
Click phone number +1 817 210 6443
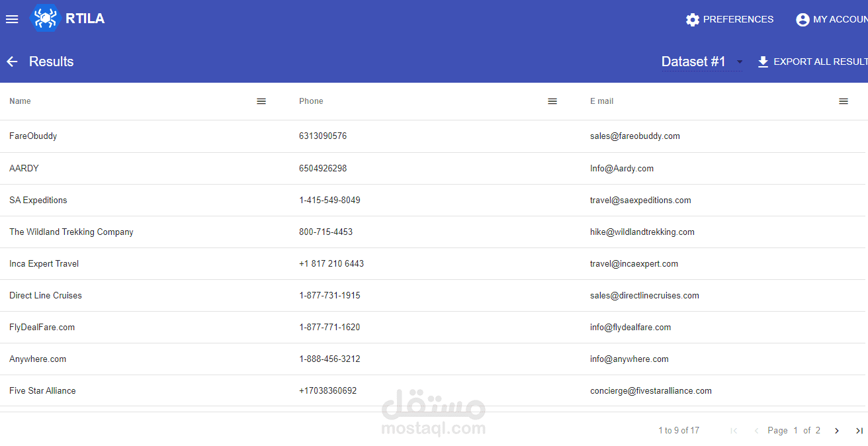tap(331, 263)
